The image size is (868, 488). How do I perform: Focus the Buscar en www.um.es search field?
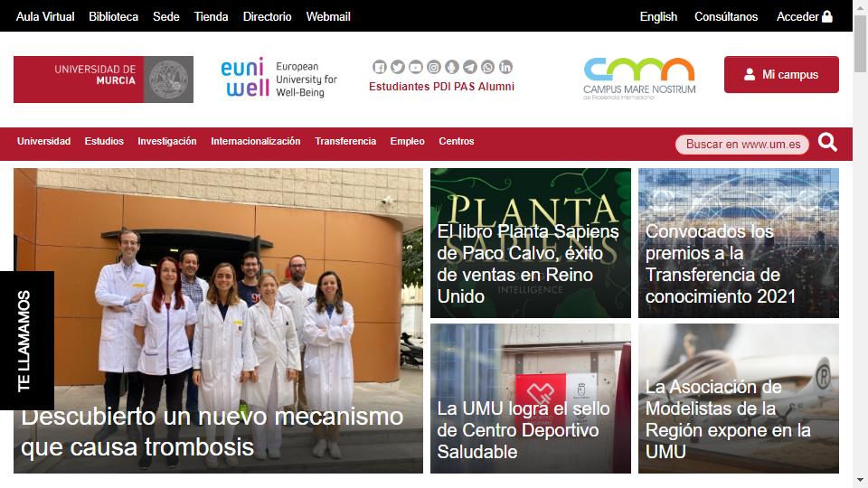[742, 145]
